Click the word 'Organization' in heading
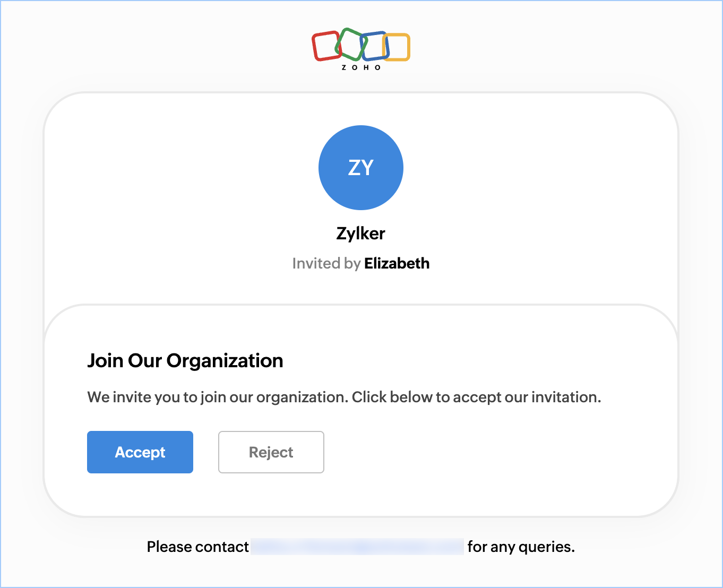The height and width of the screenshot is (588, 723). [x=225, y=361]
